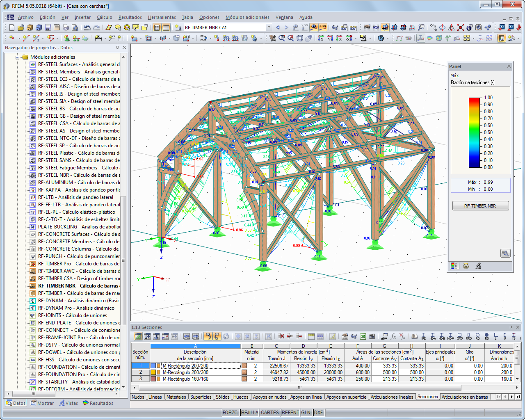Toggle CARTES in status bar
The width and height of the screenshot is (525, 420).
(270, 413)
